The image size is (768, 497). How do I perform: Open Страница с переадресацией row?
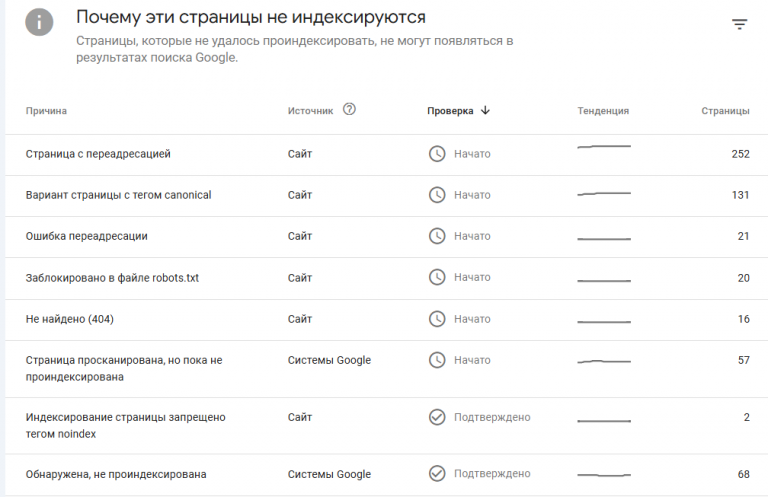(x=386, y=155)
